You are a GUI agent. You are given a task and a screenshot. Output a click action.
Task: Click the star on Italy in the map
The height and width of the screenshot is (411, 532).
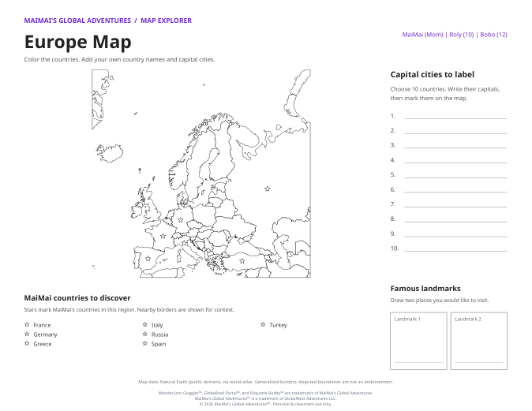coord(184,243)
